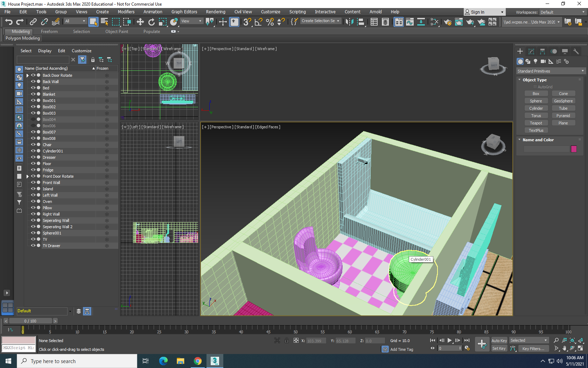Image resolution: width=588 pixels, height=368 pixels.
Task: Click the Sign In button
Action: [x=484, y=12]
